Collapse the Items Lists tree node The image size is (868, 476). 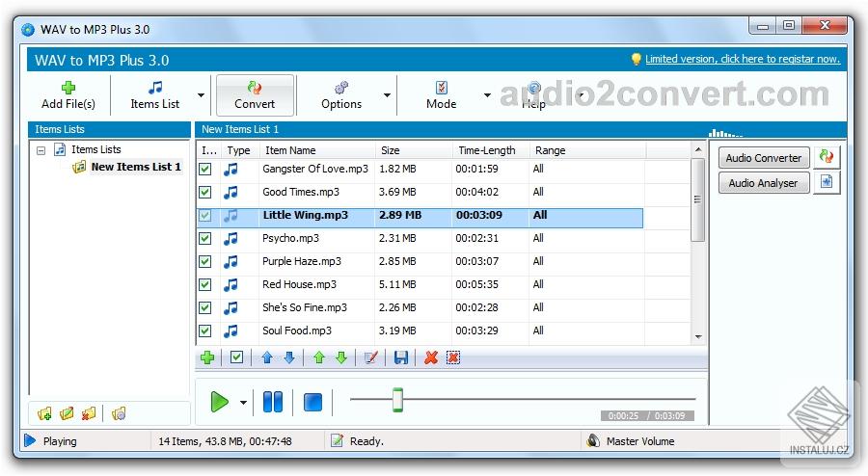41,149
